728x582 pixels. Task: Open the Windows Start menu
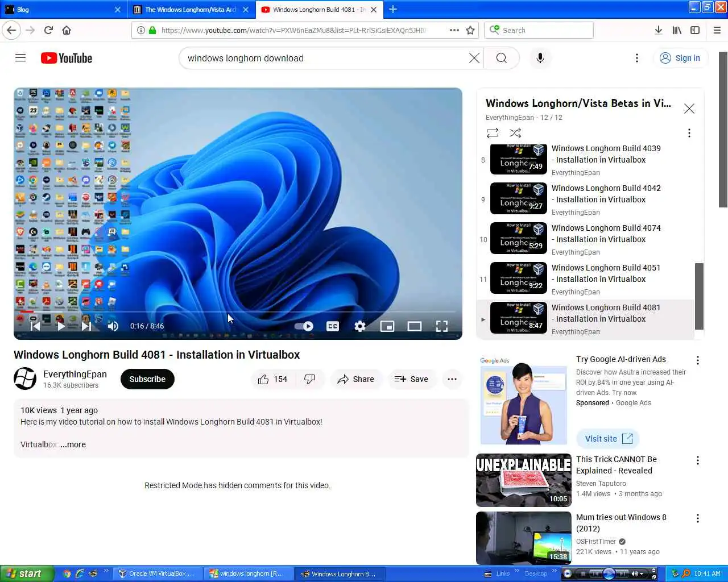(x=27, y=573)
